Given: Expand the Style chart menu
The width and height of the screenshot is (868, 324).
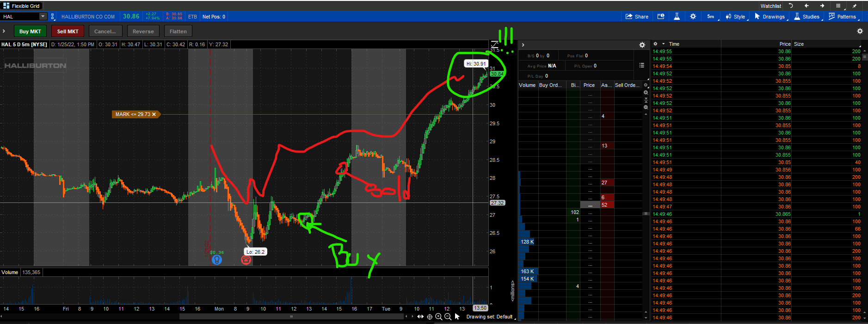Looking at the screenshot, I should tap(735, 17).
